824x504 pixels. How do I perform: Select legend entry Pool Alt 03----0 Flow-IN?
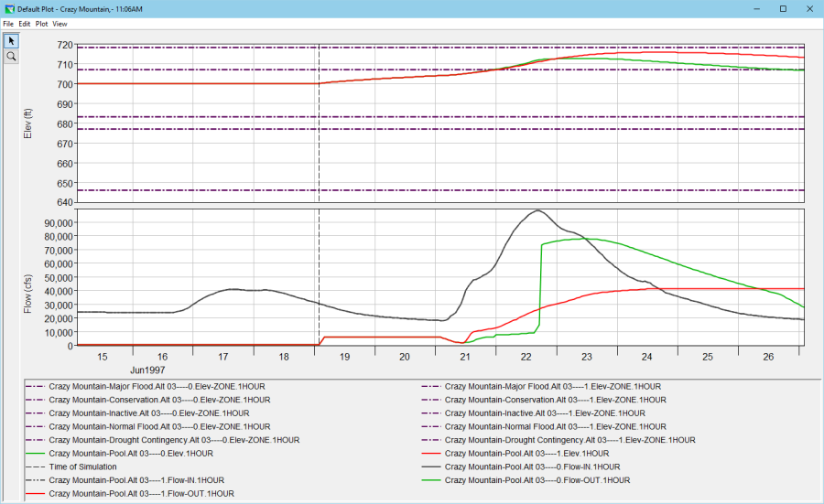coord(521,466)
